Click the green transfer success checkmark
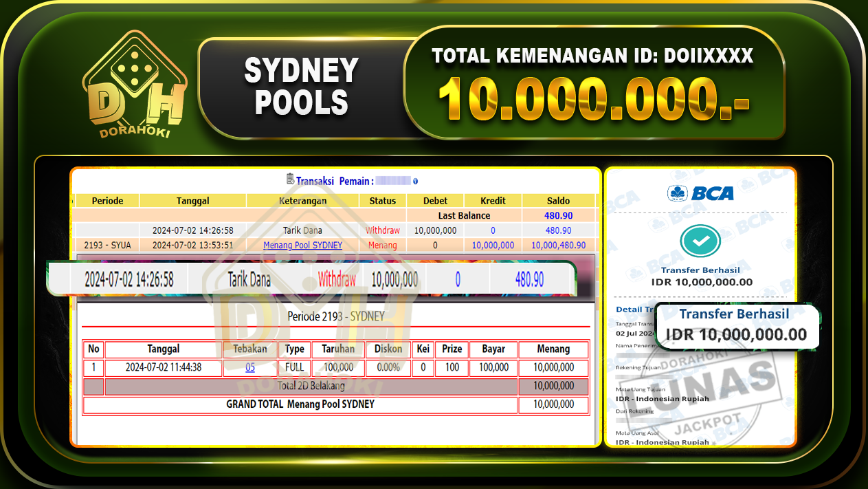This screenshot has width=868, height=489. click(700, 241)
